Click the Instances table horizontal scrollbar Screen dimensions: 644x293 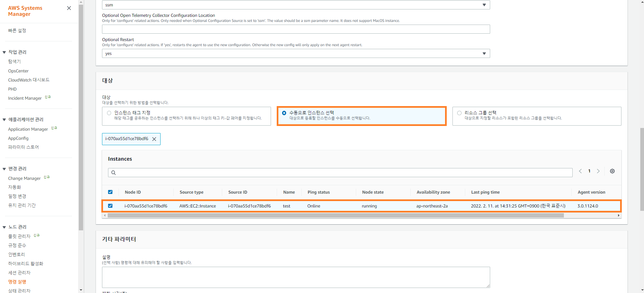pyautogui.click(x=336, y=216)
